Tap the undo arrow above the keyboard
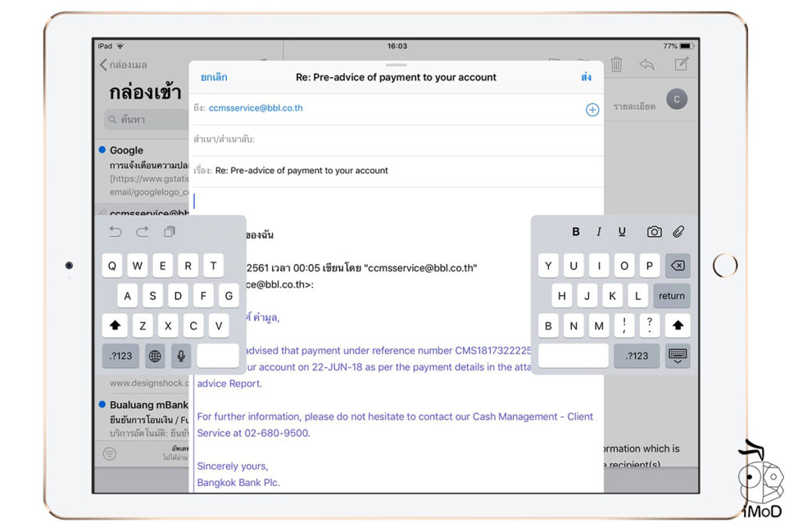Screen dimensions: 798x532 116,231
